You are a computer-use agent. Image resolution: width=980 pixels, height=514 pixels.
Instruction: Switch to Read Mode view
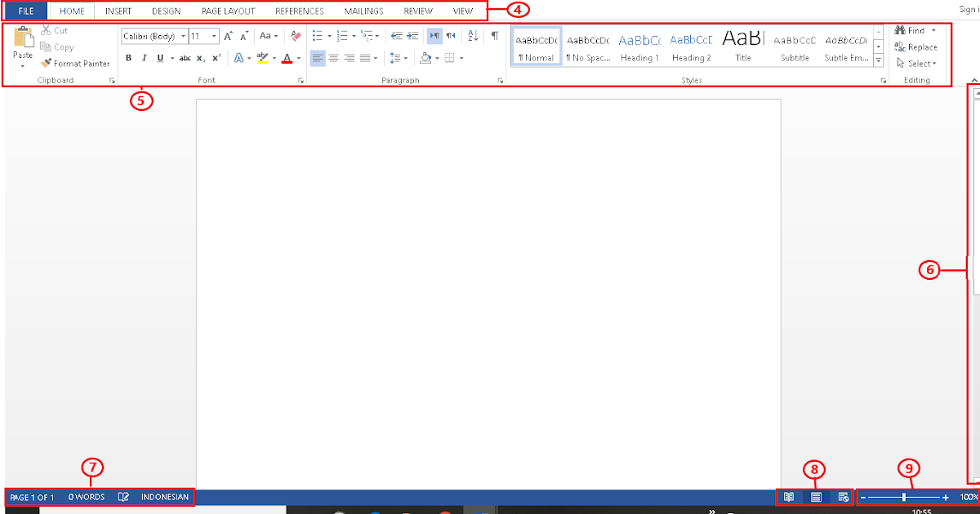pos(789,497)
